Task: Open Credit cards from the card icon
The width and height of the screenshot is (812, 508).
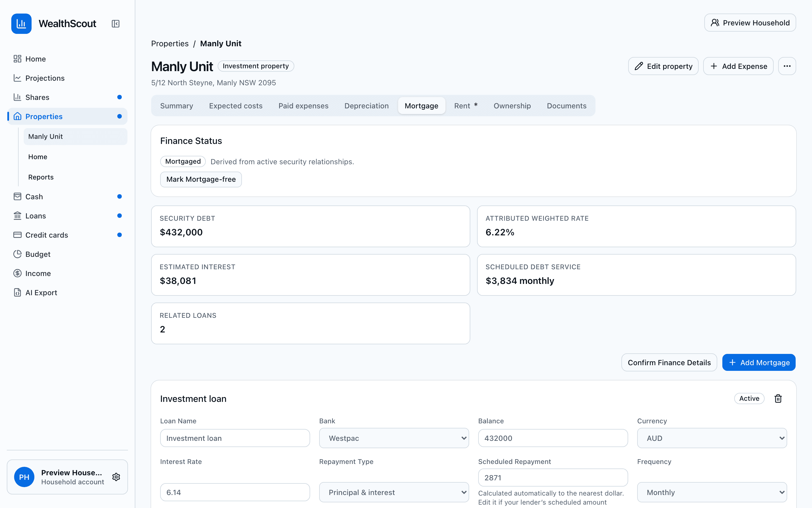Action: pos(17,235)
